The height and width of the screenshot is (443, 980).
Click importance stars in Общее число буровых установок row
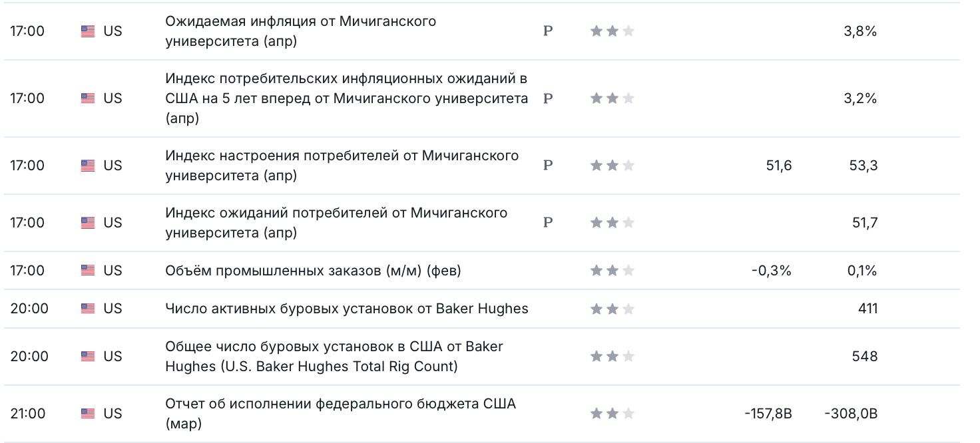(612, 357)
